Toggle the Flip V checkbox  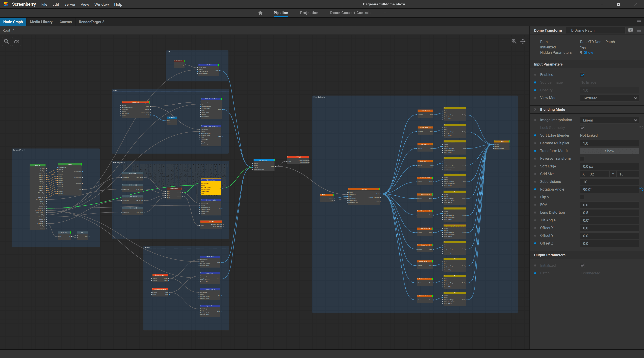(582, 197)
